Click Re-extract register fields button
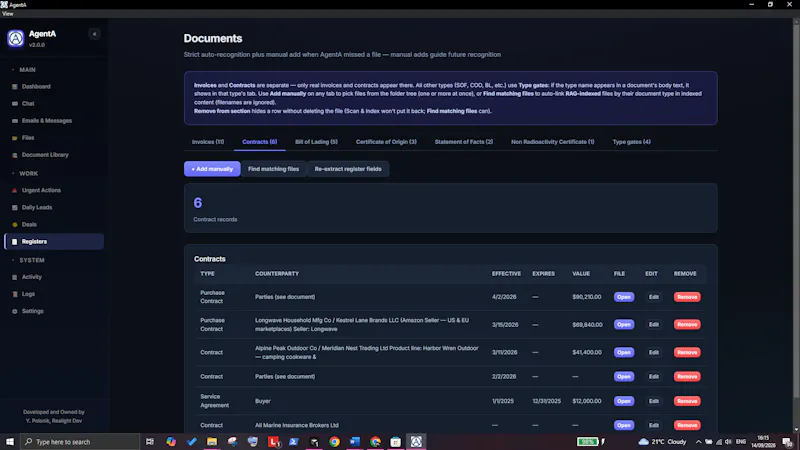This screenshot has height=450, width=800. [x=348, y=169]
